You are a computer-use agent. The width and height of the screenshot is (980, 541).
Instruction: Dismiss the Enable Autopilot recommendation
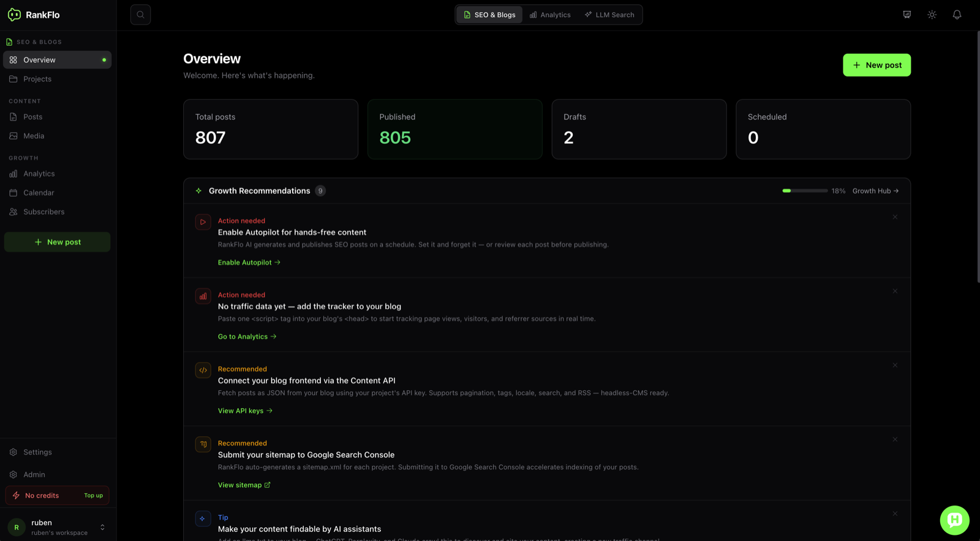pos(895,217)
